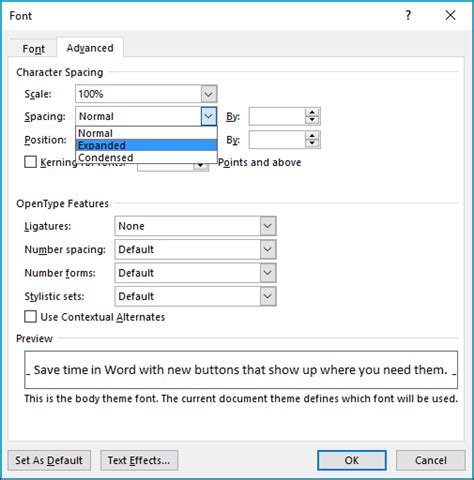Click the Ligatures label
The height and width of the screenshot is (480, 474).
click(x=48, y=226)
